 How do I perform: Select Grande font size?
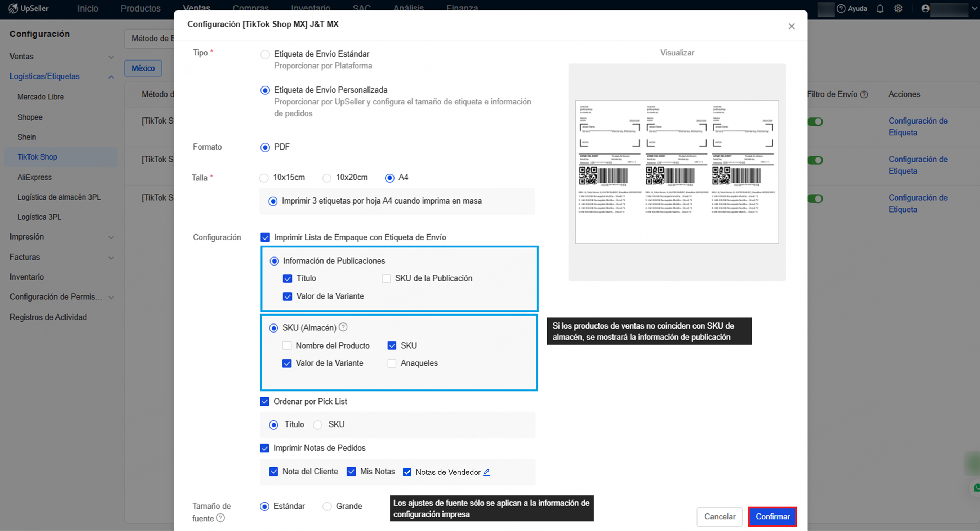(327, 506)
